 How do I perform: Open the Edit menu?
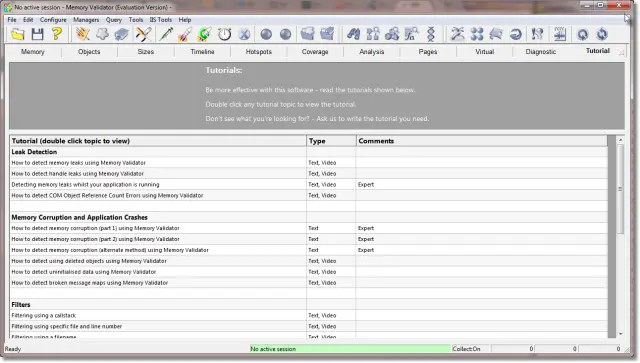(x=28, y=20)
